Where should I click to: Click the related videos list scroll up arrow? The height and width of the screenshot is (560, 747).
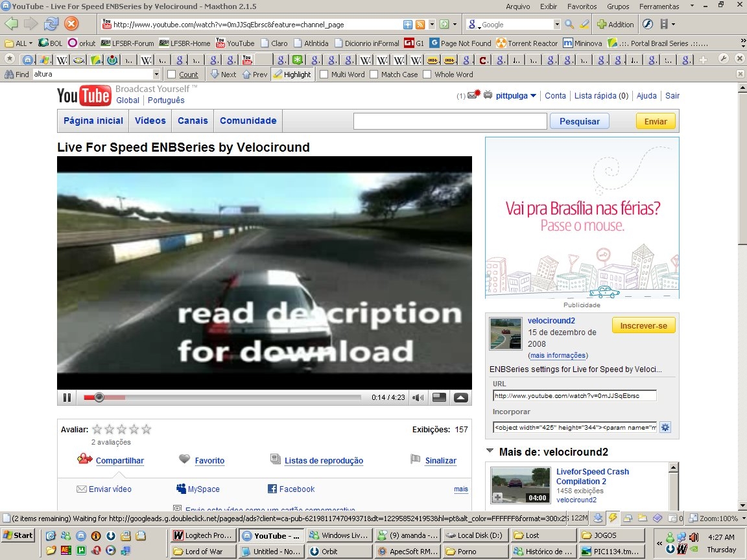(673, 467)
